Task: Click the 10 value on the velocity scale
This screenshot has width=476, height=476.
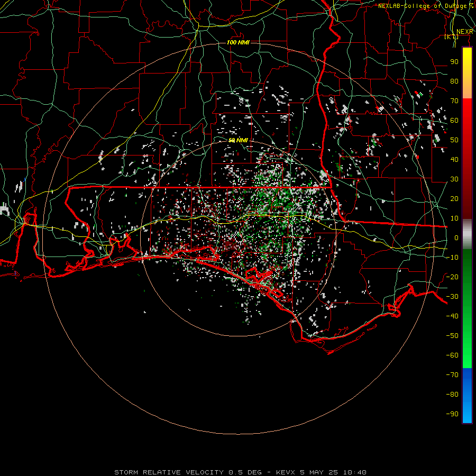Action: [454, 218]
